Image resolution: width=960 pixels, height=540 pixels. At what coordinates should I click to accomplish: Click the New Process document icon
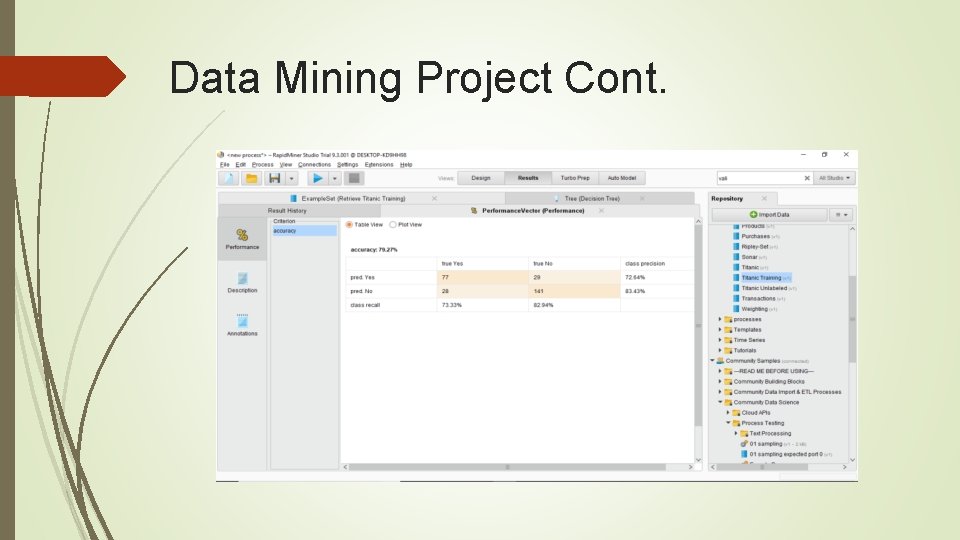coord(229,178)
